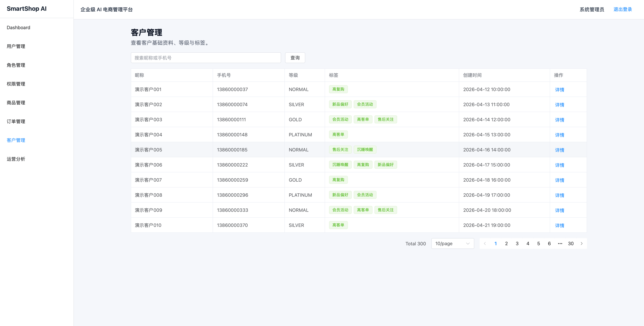This screenshot has width=644, height=326.
Task: Click the SmartShop AI logo
Action: pos(26,9)
